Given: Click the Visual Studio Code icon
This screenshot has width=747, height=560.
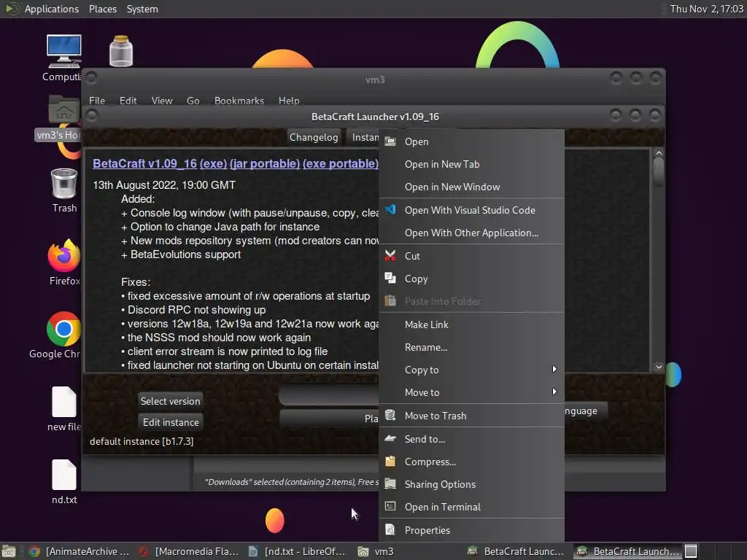Looking at the screenshot, I should coord(390,209).
